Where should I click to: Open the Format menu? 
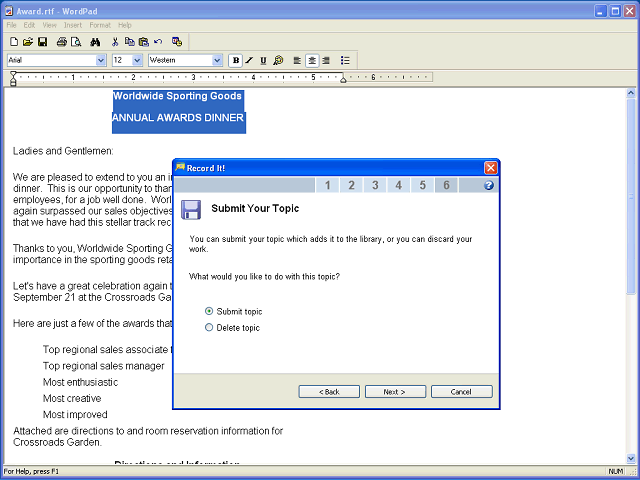(x=100, y=25)
